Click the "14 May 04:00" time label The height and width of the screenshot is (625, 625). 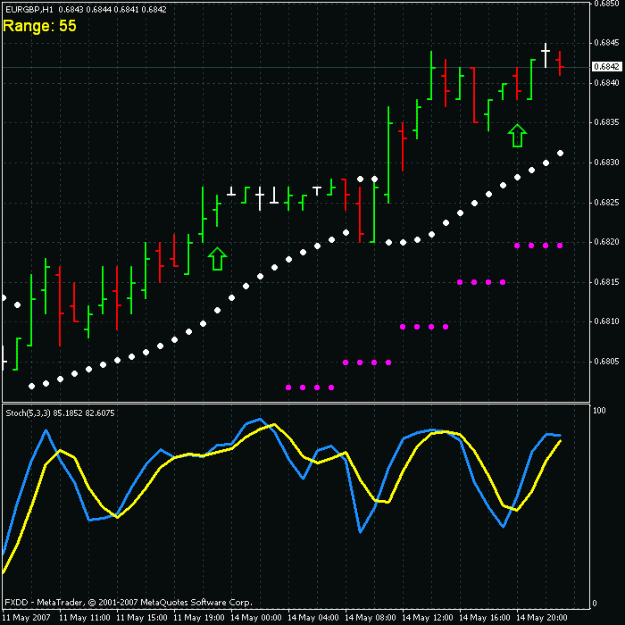tap(313, 618)
